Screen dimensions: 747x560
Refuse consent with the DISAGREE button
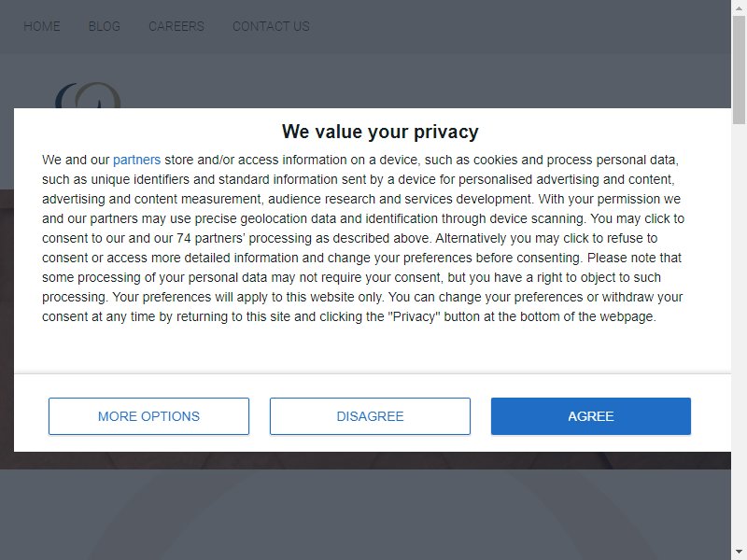(370, 416)
